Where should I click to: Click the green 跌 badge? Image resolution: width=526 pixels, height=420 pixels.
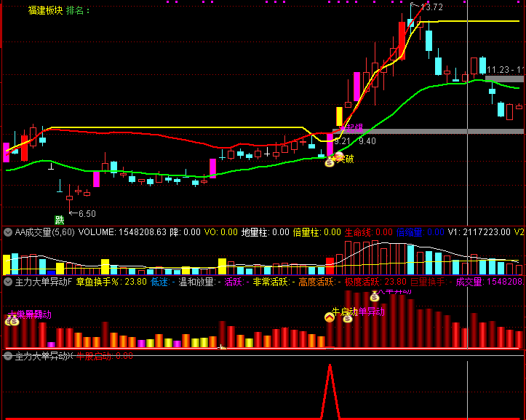(60, 221)
